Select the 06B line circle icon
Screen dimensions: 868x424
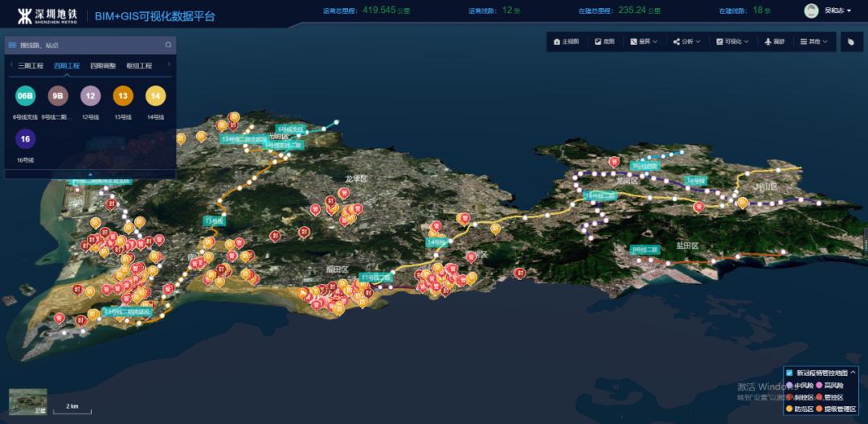(25, 97)
